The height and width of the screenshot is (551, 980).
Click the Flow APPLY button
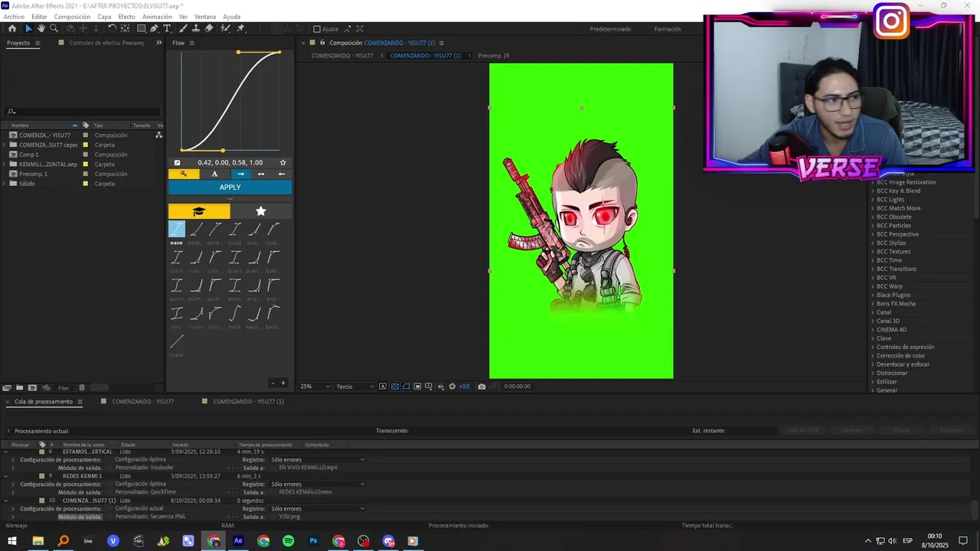pyautogui.click(x=230, y=187)
